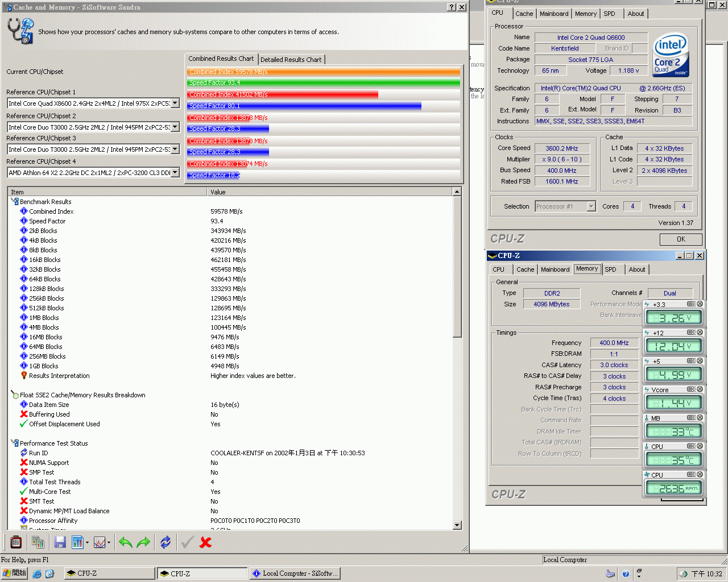
Task: Switch to first CPU-Z taskbar button
Action: point(110,573)
